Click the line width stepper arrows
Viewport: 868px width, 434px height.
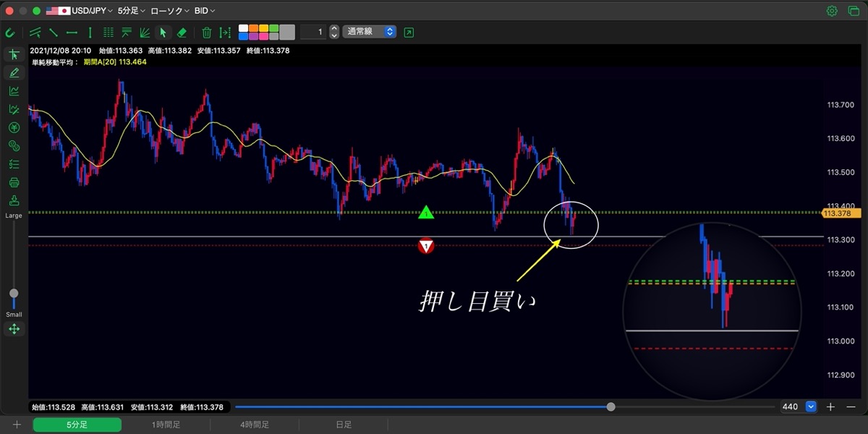coord(334,32)
